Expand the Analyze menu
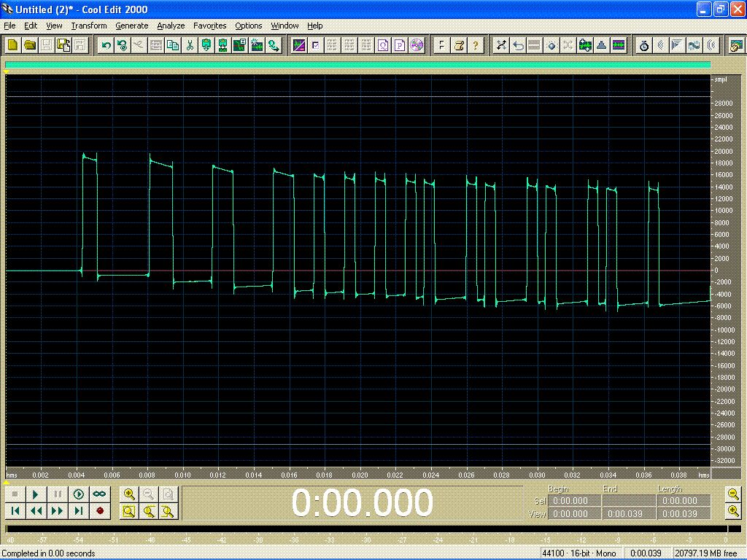The height and width of the screenshot is (560, 747). pyautogui.click(x=171, y=26)
